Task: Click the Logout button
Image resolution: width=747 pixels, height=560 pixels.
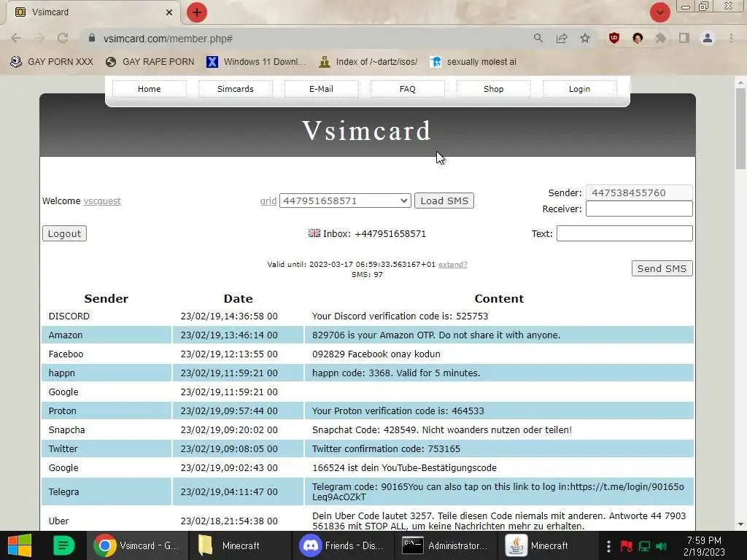Action: (x=64, y=233)
